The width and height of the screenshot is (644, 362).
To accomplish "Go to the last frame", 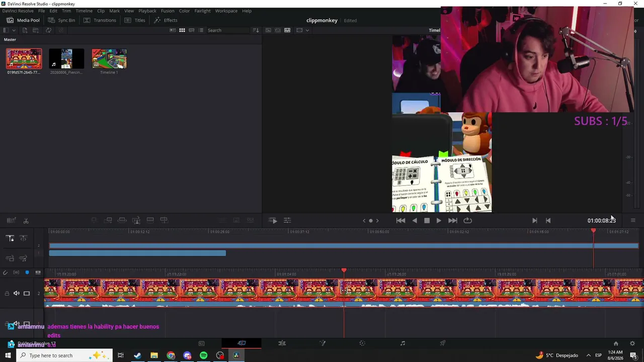I will pos(453,220).
